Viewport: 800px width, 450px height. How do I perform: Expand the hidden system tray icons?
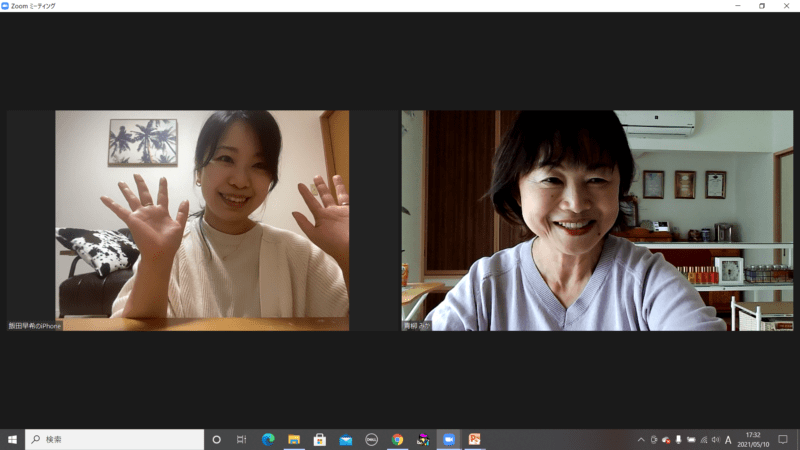click(x=641, y=439)
